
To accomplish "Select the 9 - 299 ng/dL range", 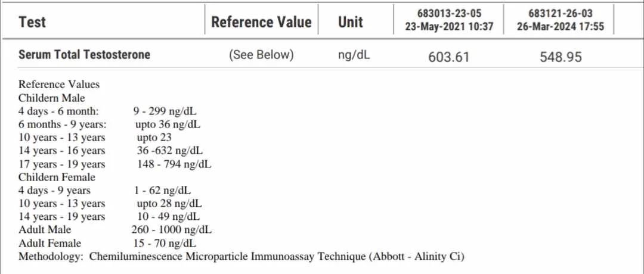I will pyautogui.click(x=165, y=111).
